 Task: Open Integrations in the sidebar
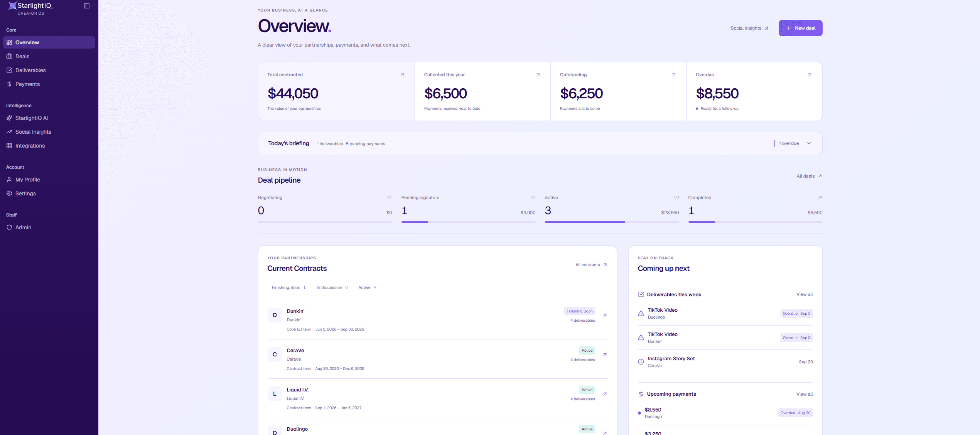click(49, 146)
